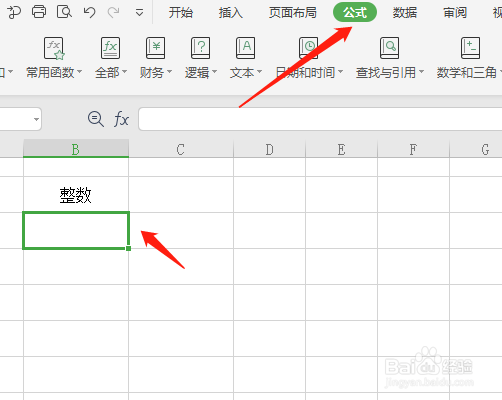Image resolution: width=502 pixels, height=400 pixels.
Task: Expand the 全部 dropdown label
Action: pyautogui.click(x=111, y=72)
